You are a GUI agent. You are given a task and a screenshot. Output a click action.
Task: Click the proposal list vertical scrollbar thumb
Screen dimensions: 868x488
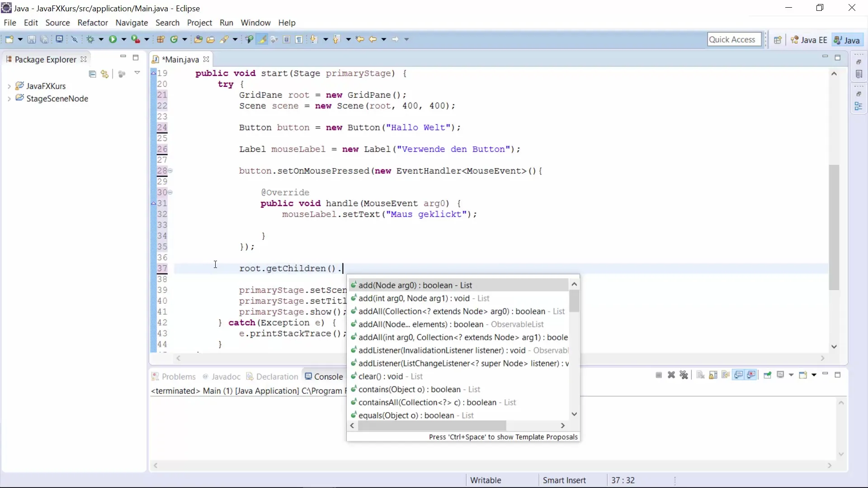tap(574, 301)
